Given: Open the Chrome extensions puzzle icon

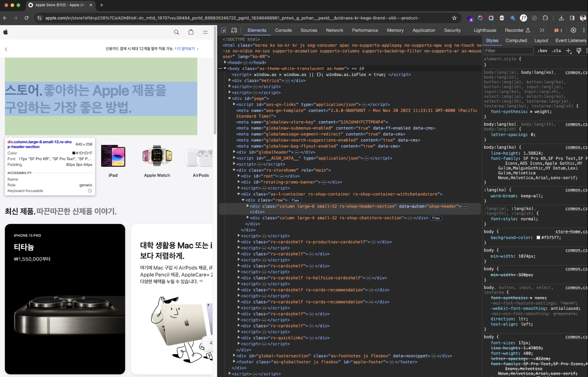Looking at the screenshot, I should (545, 18).
